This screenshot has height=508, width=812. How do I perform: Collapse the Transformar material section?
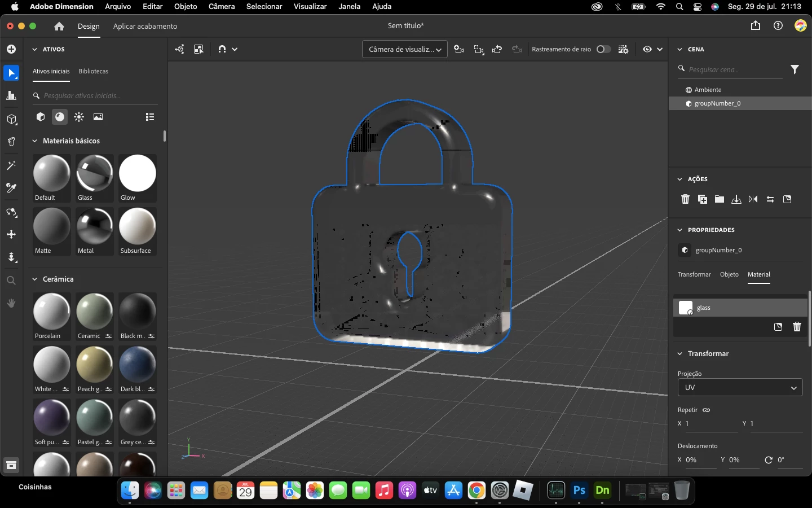pos(679,353)
